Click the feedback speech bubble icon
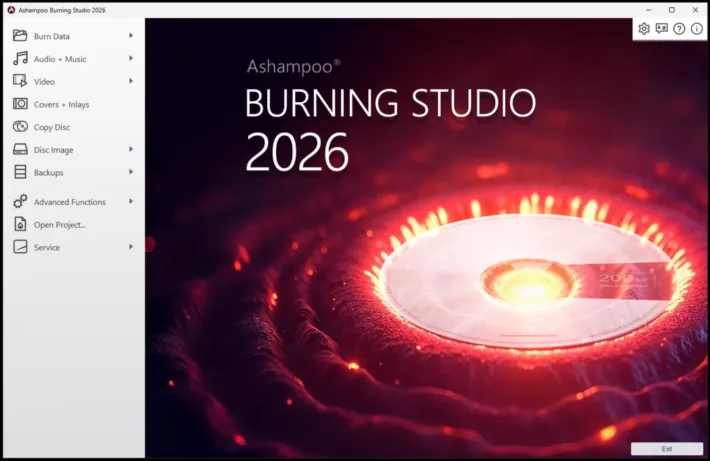This screenshot has height=461, width=710. tap(662, 29)
